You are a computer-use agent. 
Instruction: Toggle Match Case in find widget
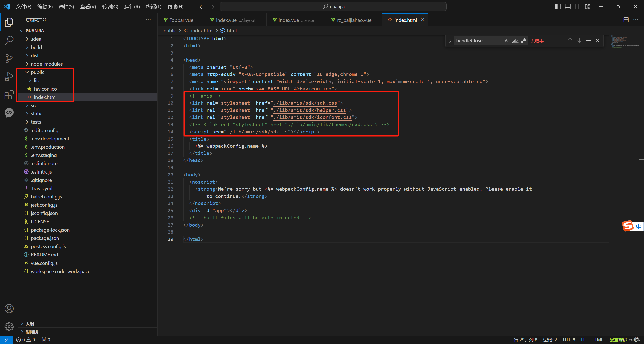pos(507,41)
